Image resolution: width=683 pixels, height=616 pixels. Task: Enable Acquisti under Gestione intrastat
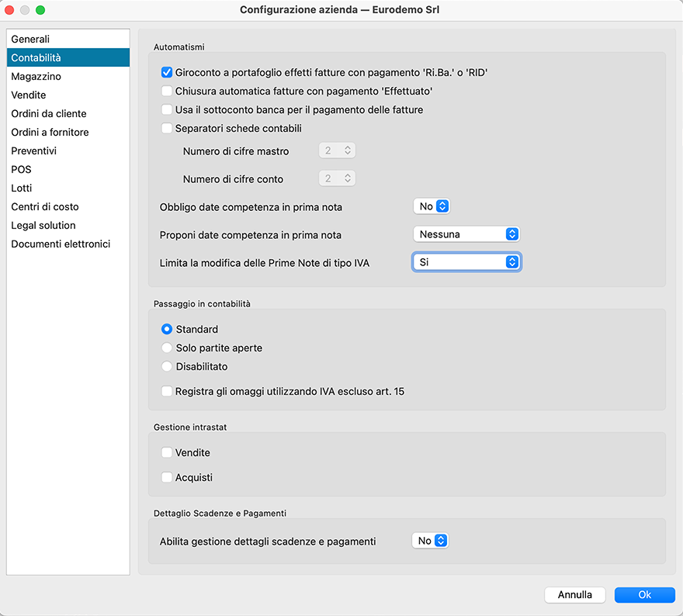166,478
